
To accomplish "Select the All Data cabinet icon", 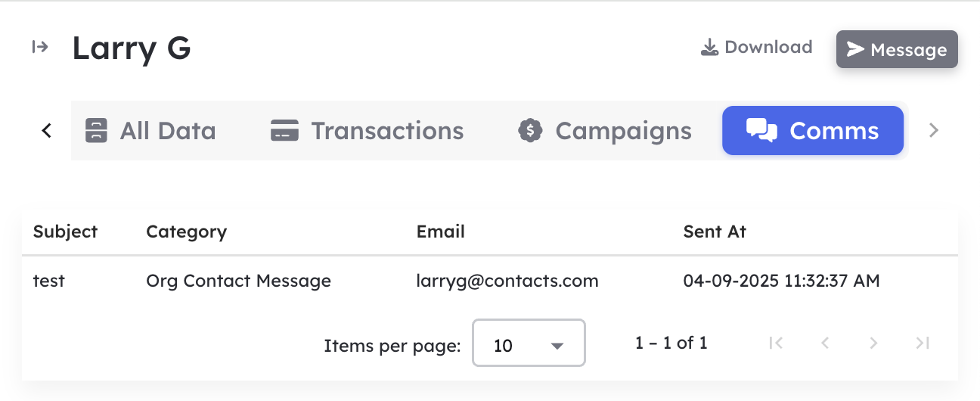I will [x=96, y=130].
